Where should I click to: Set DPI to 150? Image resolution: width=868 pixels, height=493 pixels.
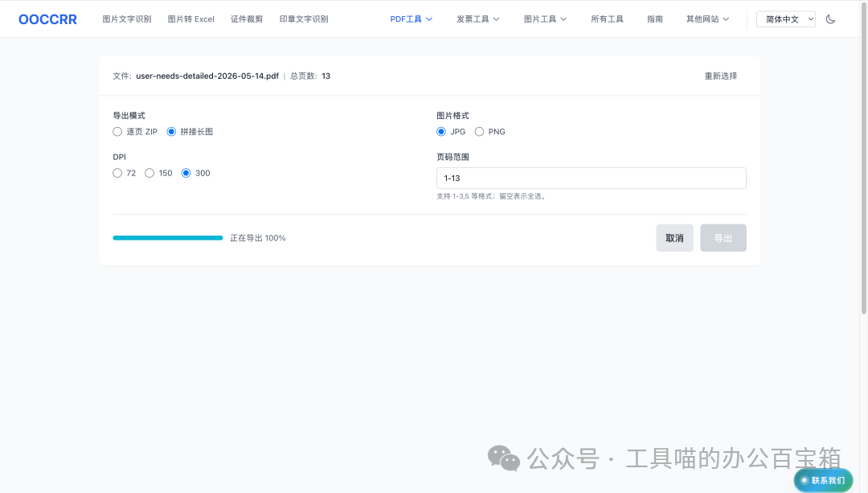(x=158, y=173)
